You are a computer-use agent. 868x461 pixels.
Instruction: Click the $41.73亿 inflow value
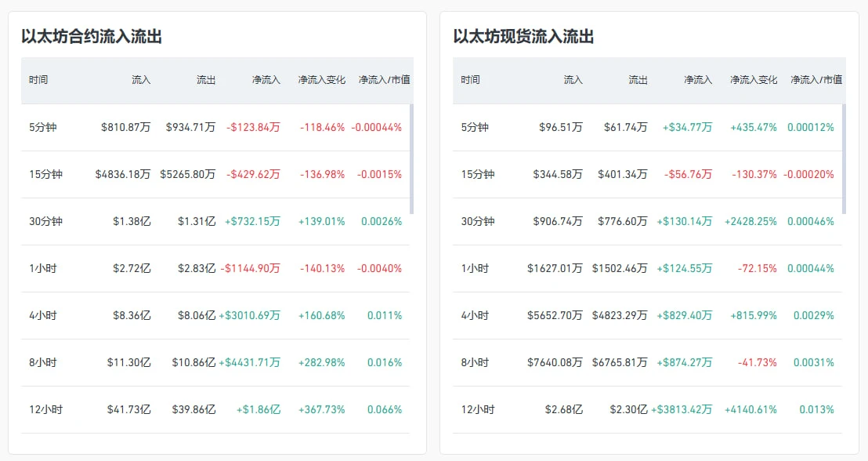(129, 410)
